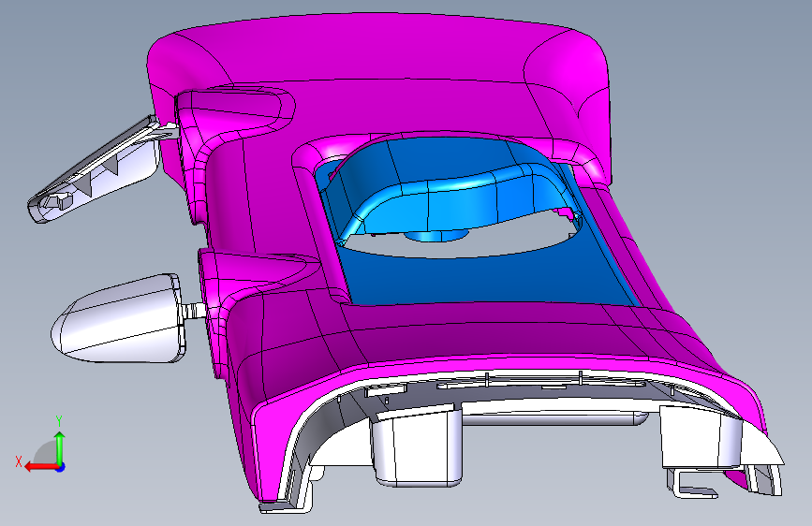Select the white rectangular box under the front center
The width and height of the screenshot is (812, 526).
click(x=417, y=446)
